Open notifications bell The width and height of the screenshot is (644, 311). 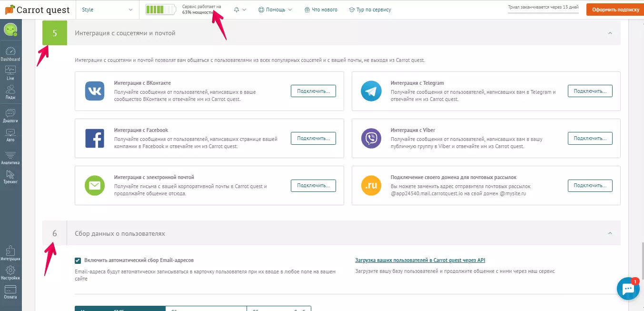tap(237, 10)
